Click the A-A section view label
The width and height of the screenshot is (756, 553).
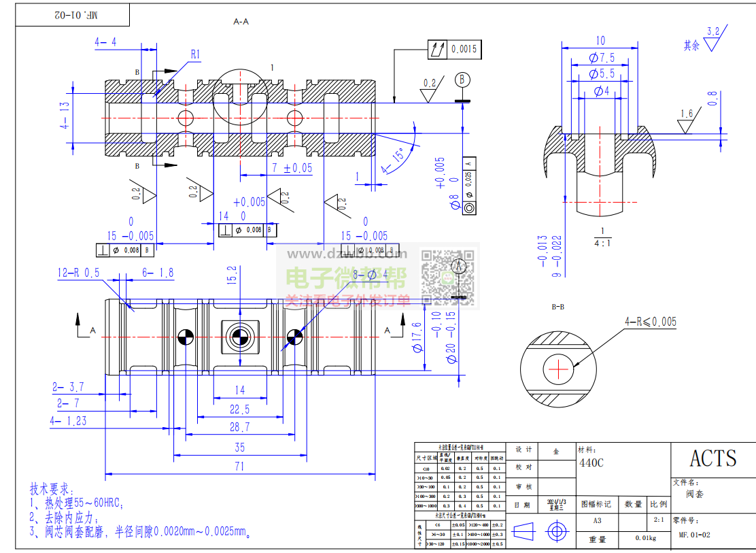[x=241, y=22]
